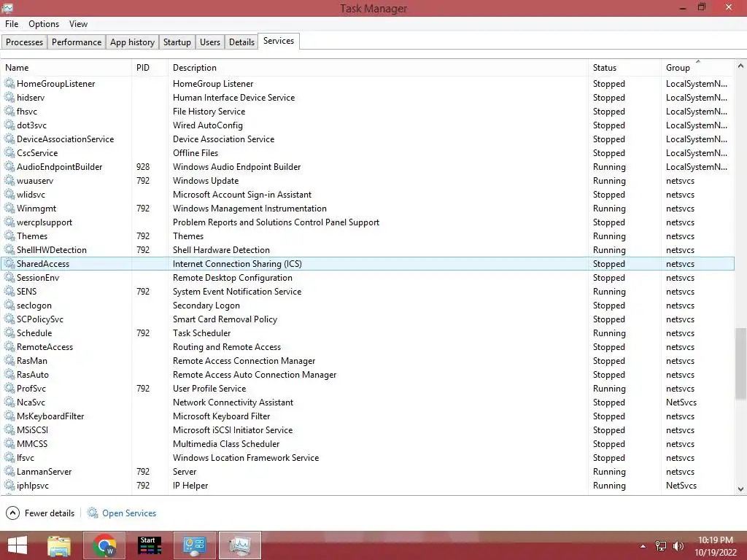Click the Task Manager title bar icon

[7, 7]
